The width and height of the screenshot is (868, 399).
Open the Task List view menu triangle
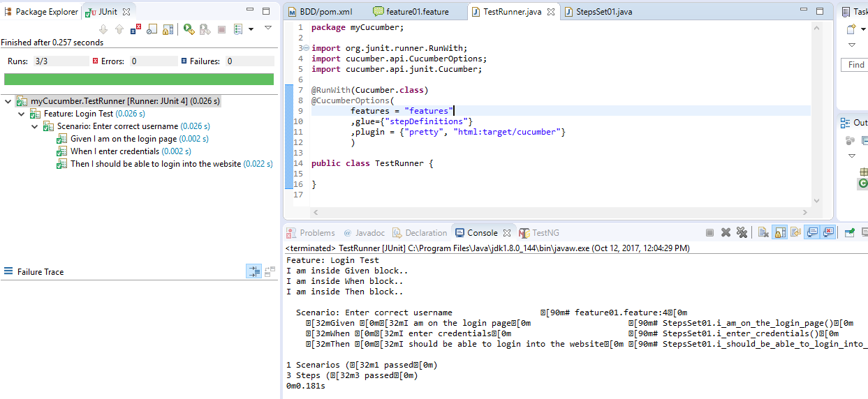[852, 45]
